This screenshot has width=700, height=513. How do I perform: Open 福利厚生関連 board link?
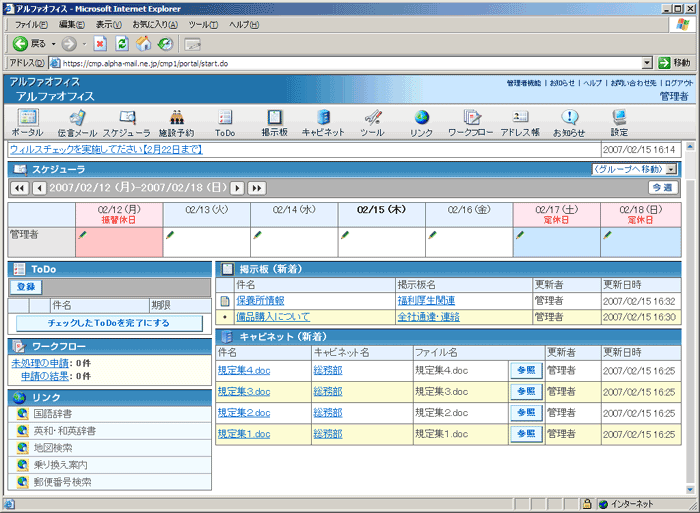click(x=426, y=300)
